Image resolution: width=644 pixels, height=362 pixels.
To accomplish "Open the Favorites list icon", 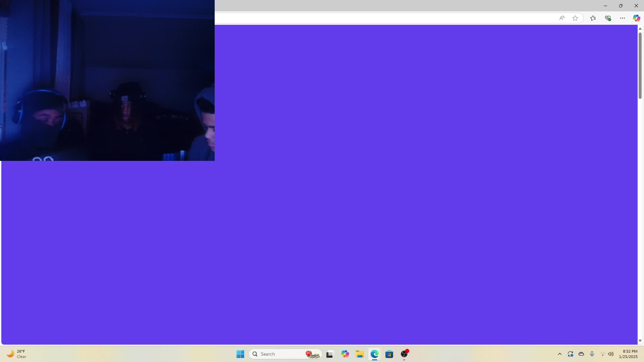I will pos(593,18).
